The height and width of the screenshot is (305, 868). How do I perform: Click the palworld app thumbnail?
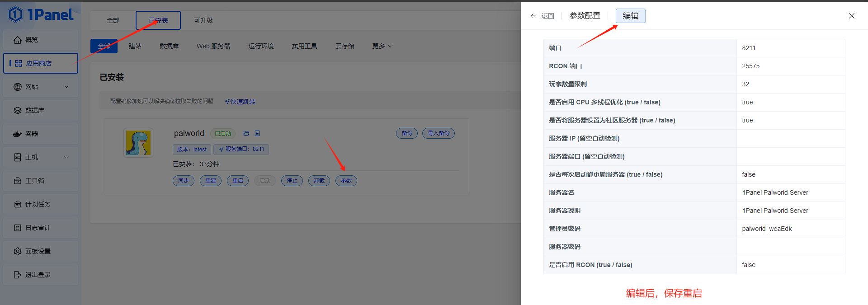coord(138,143)
